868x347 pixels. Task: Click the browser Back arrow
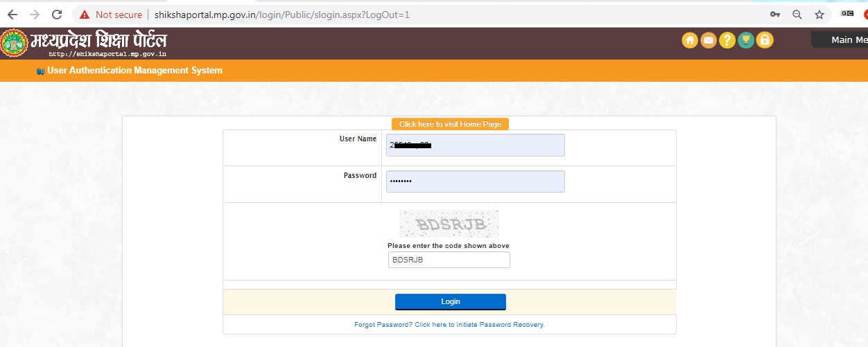point(12,14)
